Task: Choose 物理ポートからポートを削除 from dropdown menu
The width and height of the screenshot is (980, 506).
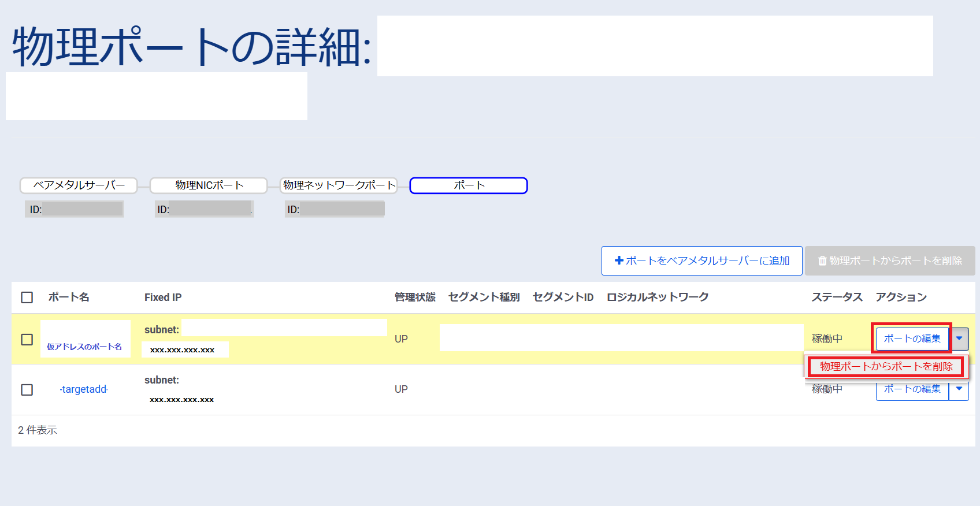Action: tap(886, 367)
